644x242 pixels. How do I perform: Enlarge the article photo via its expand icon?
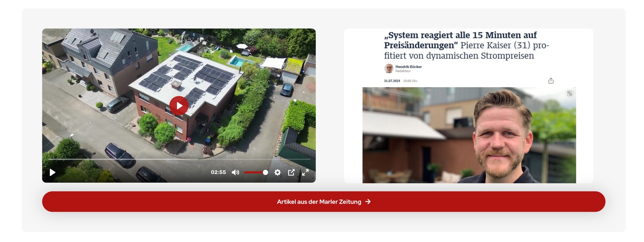coord(570,94)
